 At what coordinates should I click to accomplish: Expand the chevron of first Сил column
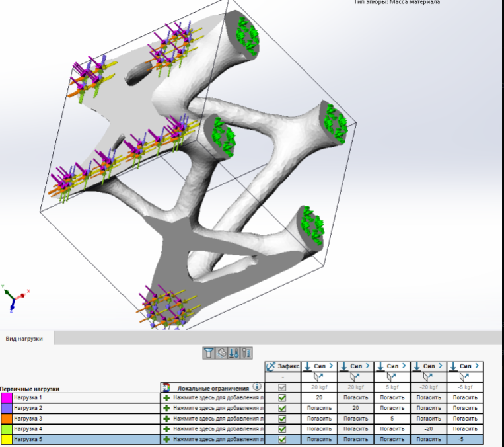[x=331, y=366]
